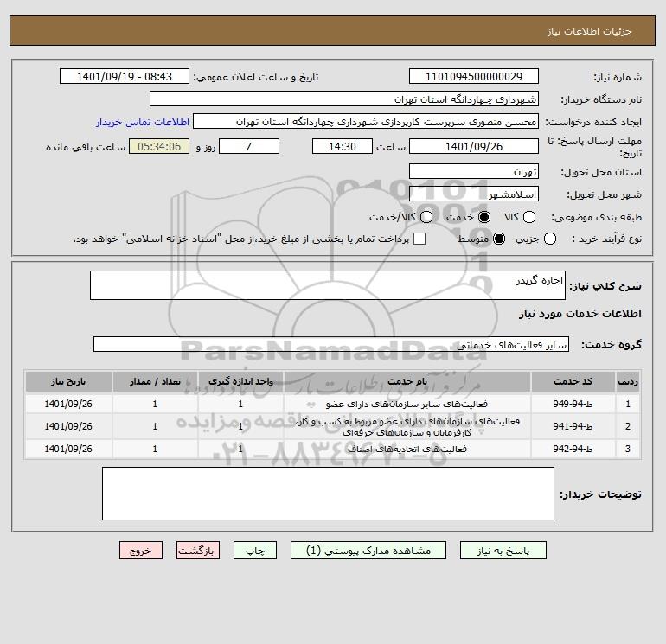Click service name فعالیت‌های اتحادیه‌های اصناف
The width and height of the screenshot is (666, 644).
tap(407, 449)
